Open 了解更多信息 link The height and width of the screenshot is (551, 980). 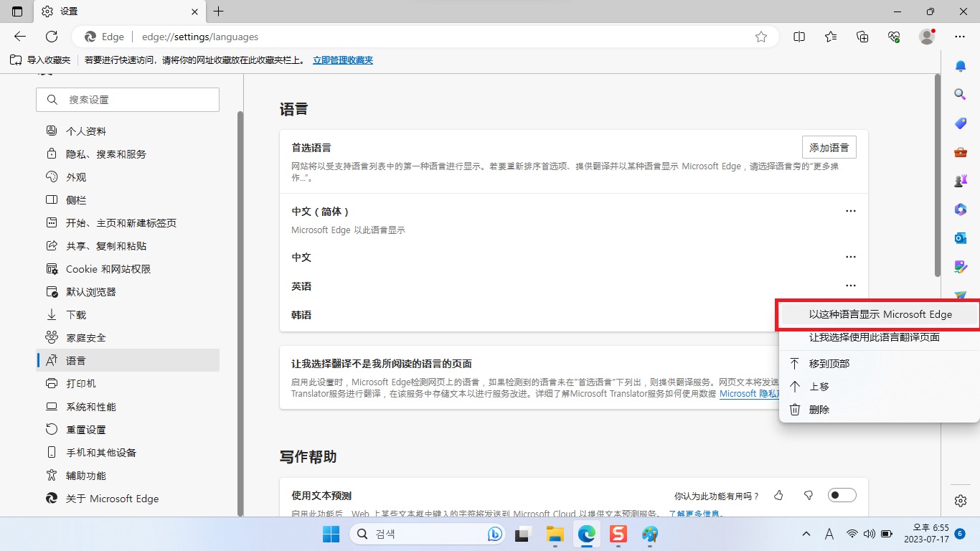(x=695, y=514)
